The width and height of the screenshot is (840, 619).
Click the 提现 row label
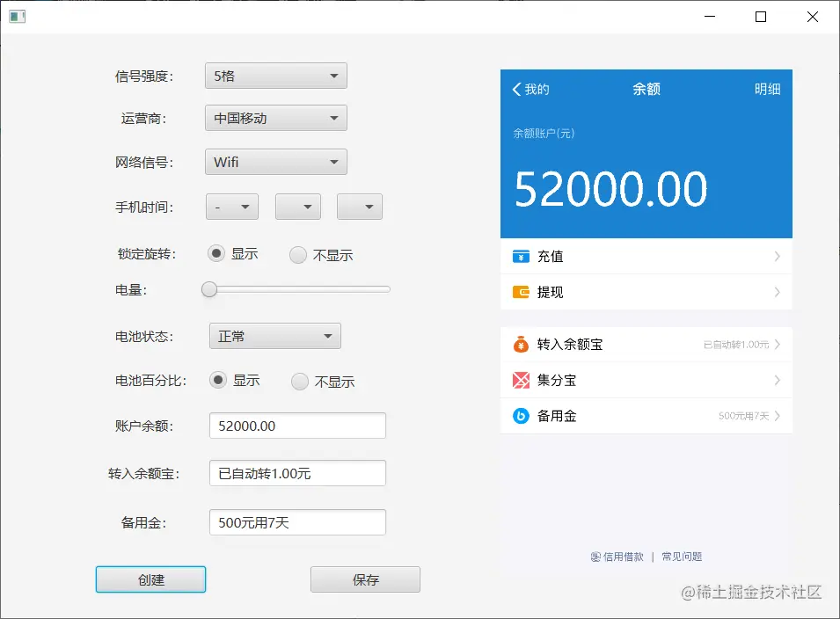click(551, 292)
